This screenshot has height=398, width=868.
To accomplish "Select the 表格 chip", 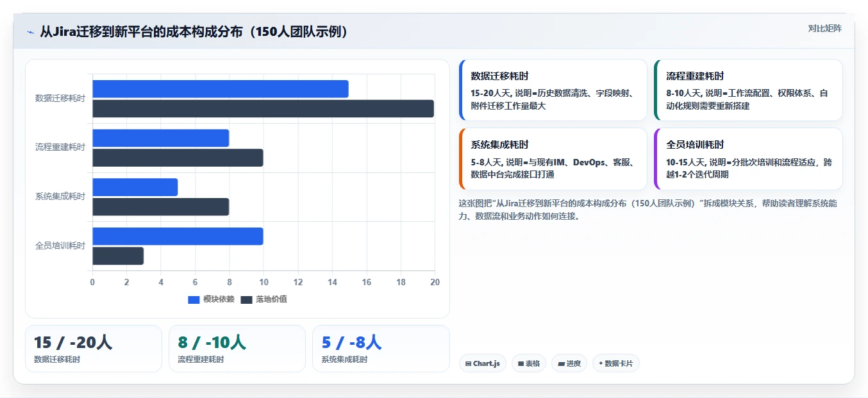I will point(529,363).
